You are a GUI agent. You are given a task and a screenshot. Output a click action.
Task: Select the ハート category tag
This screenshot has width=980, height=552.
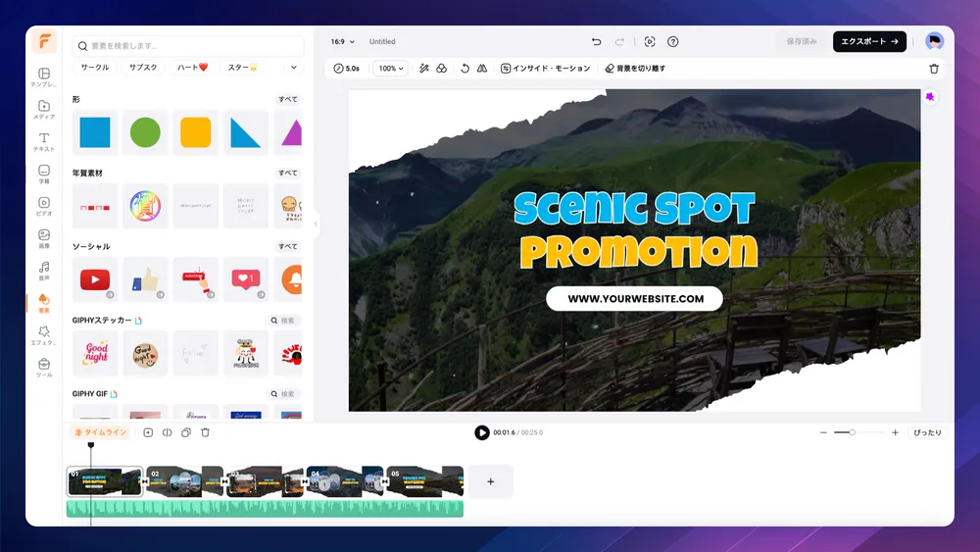point(192,68)
